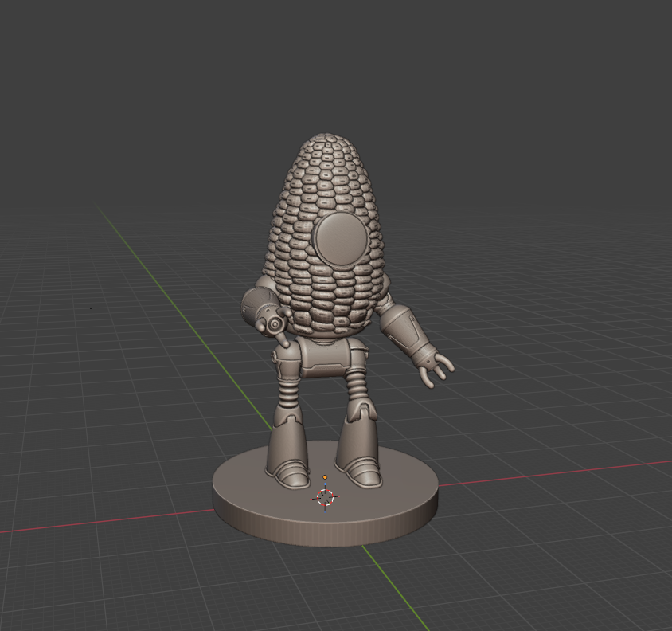The width and height of the screenshot is (672, 631).
Task: Click the three-fingered claw hand
Action: pyautogui.click(x=436, y=370)
